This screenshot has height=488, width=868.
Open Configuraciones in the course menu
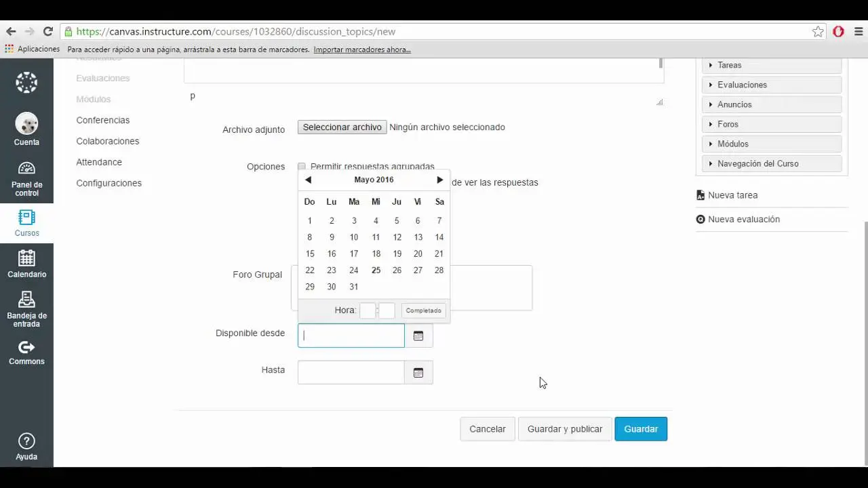click(x=108, y=183)
